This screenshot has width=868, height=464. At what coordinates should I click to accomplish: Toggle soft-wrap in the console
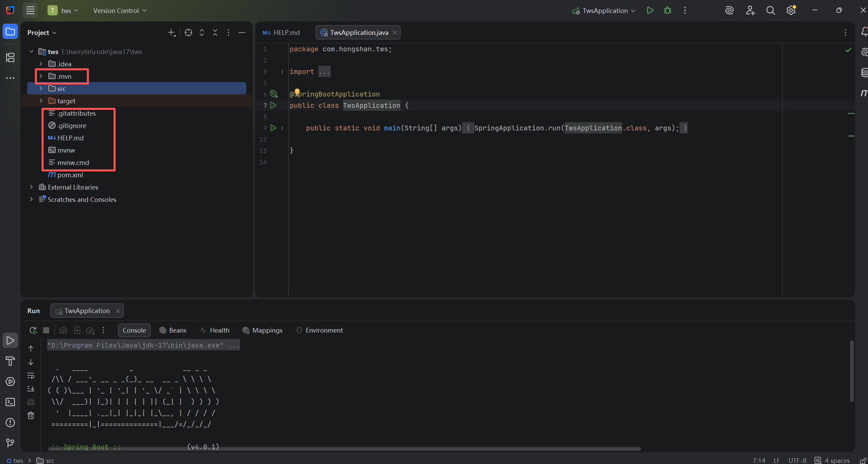(31, 375)
